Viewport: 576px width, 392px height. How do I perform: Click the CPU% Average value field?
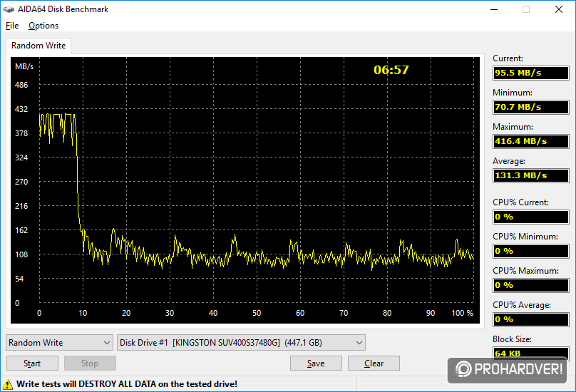531,319
